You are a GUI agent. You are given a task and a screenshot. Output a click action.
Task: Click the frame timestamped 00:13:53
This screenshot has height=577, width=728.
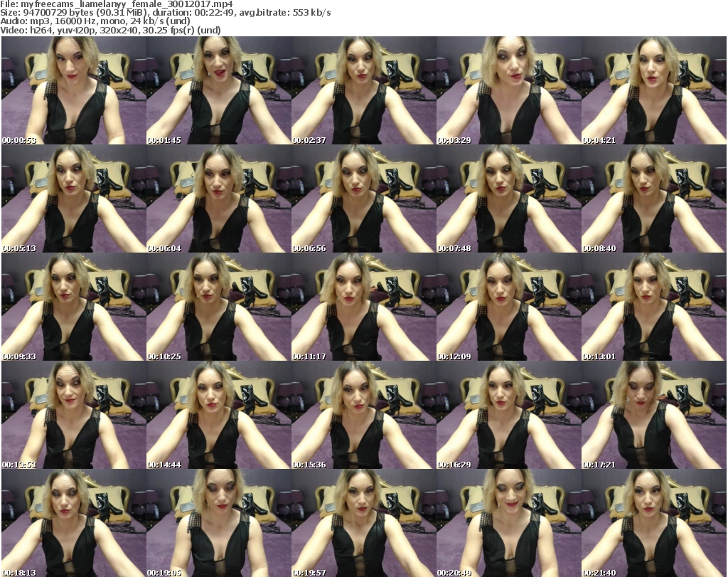coord(74,415)
